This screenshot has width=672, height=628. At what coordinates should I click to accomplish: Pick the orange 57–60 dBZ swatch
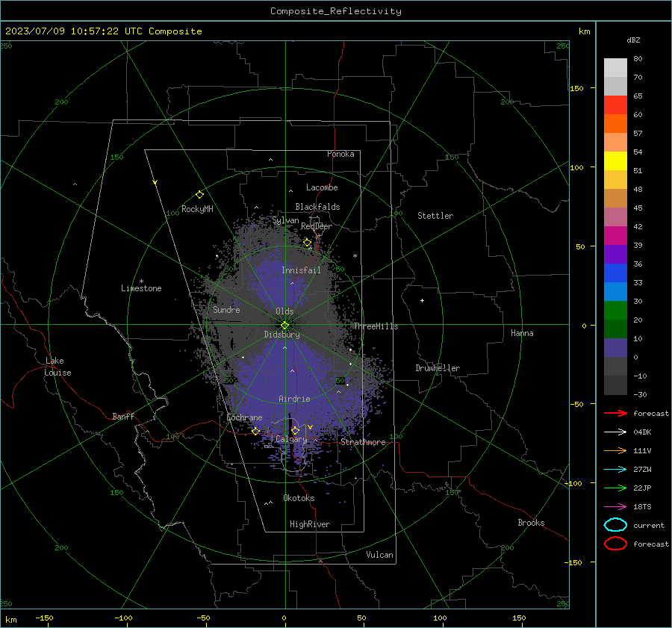click(x=615, y=123)
